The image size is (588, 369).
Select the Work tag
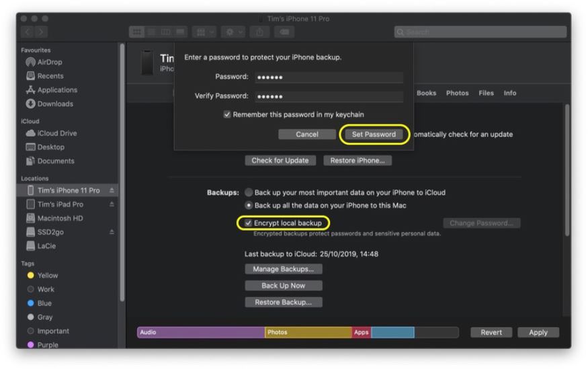click(x=40, y=289)
